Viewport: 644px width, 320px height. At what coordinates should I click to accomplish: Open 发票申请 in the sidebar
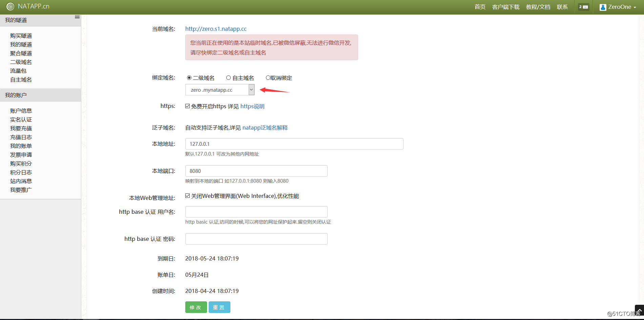(x=21, y=155)
